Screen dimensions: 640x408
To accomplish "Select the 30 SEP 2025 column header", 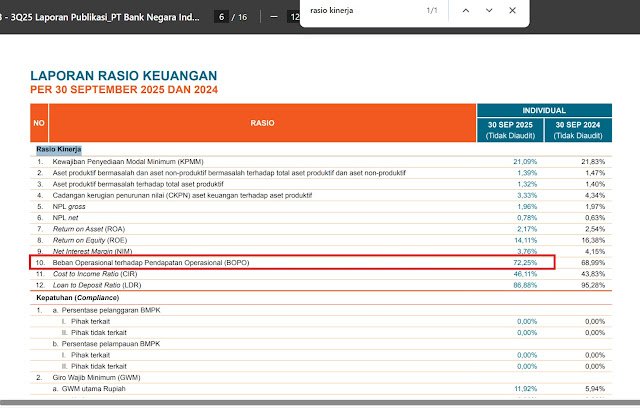I will click(510, 129).
